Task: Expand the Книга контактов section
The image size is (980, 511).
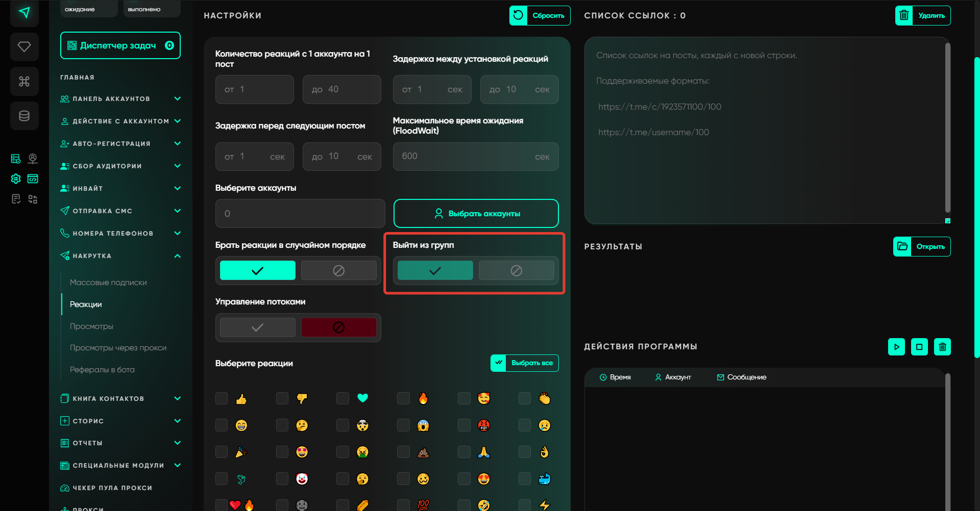Action: 177,399
